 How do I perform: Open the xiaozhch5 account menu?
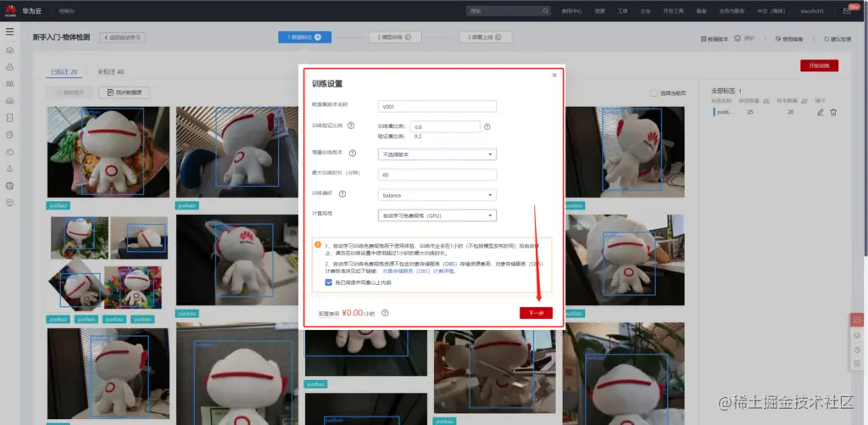click(x=812, y=10)
